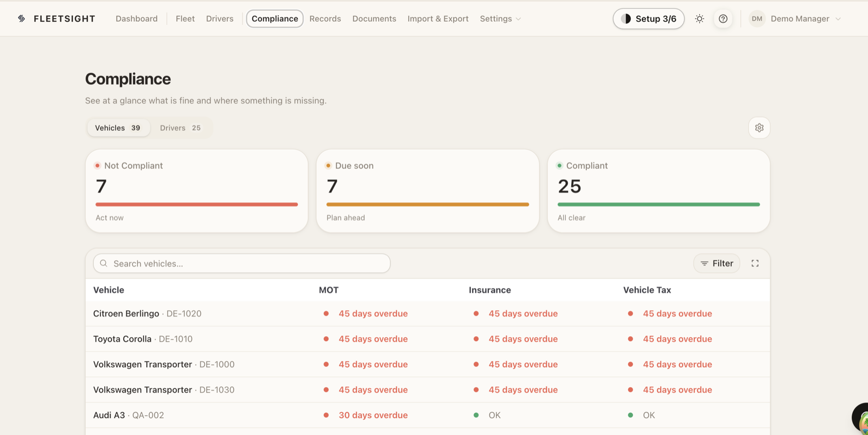Click the search magnifier icon
Screen dimensions: 868x435
[x=104, y=264]
